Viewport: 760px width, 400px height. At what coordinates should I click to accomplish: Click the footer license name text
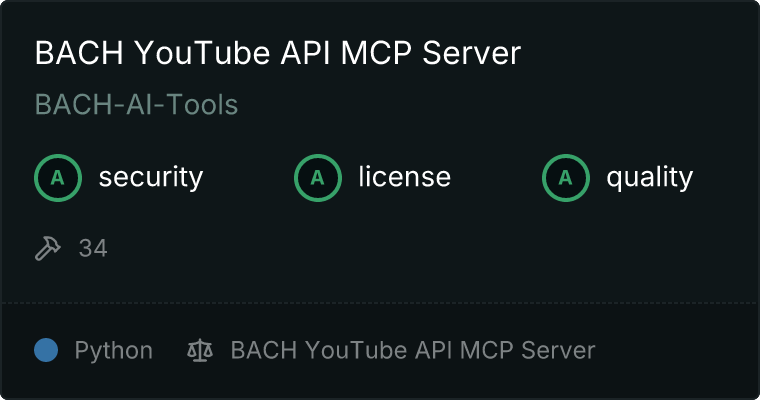413,350
